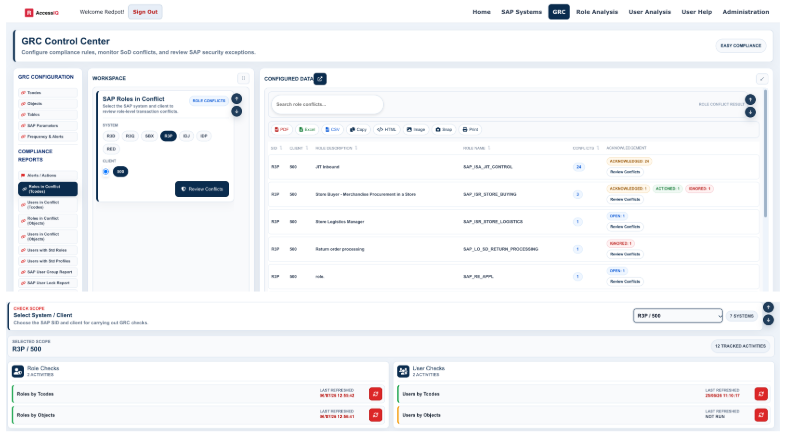Image resolution: width=786 pixels, height=443 pixels.
Task: Click the Search role conflicts field
Action: pyautogui.click(x=327, y=104)
